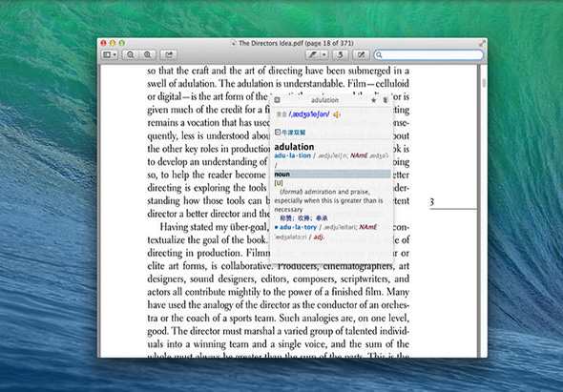The image size is (563, 392).
Task: Expand the highlight color dropdown arrow
Action: [324, 55]
